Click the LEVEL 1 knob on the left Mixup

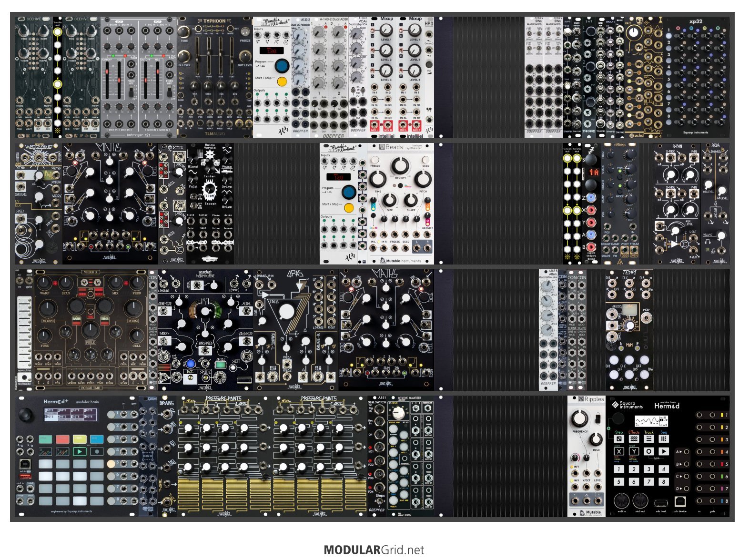pyautogui.click(x=386, y=30)
